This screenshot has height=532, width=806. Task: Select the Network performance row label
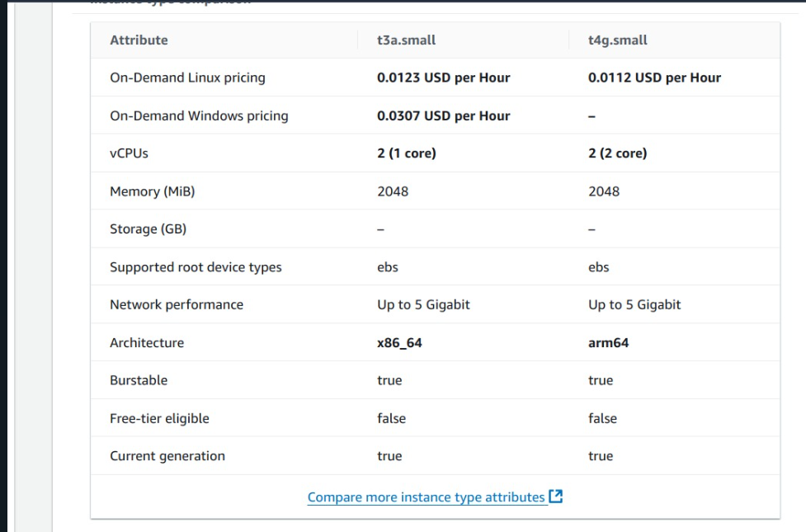(x=177, y=305)
